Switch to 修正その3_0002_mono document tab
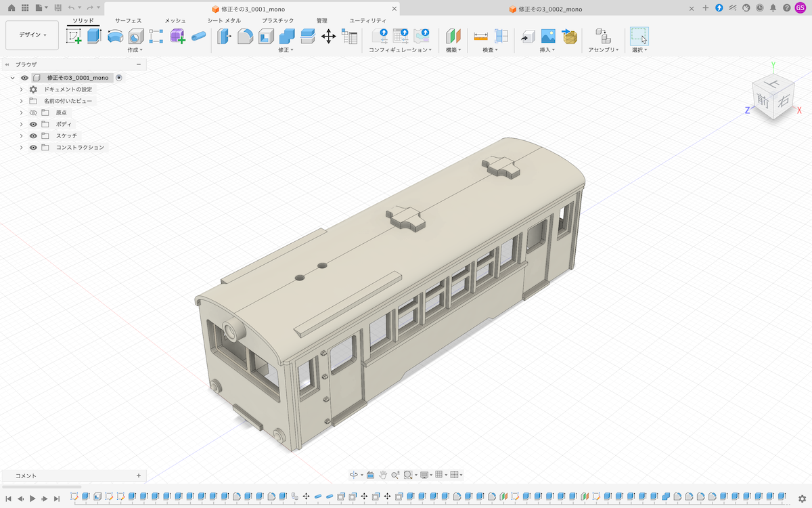Viewport: 812px width, 508px height. point(550,9)
